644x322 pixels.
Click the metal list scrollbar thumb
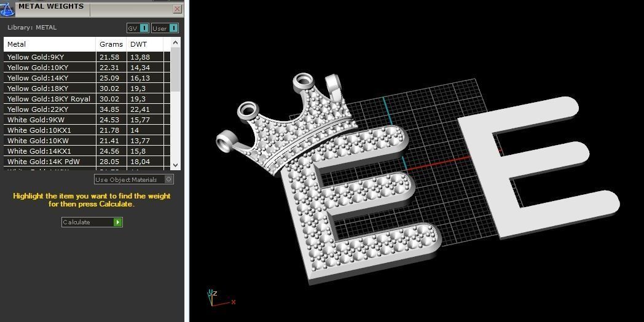coord(175,69)
